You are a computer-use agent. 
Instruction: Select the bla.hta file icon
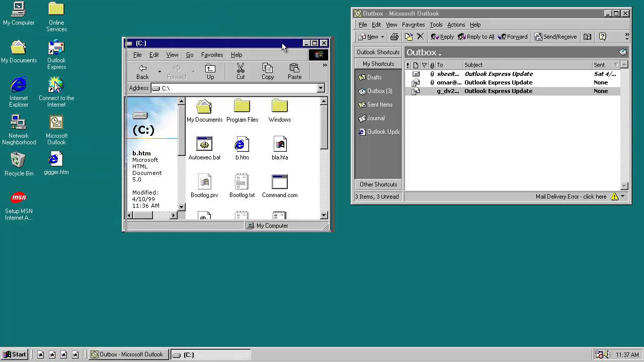coord(280,149)
